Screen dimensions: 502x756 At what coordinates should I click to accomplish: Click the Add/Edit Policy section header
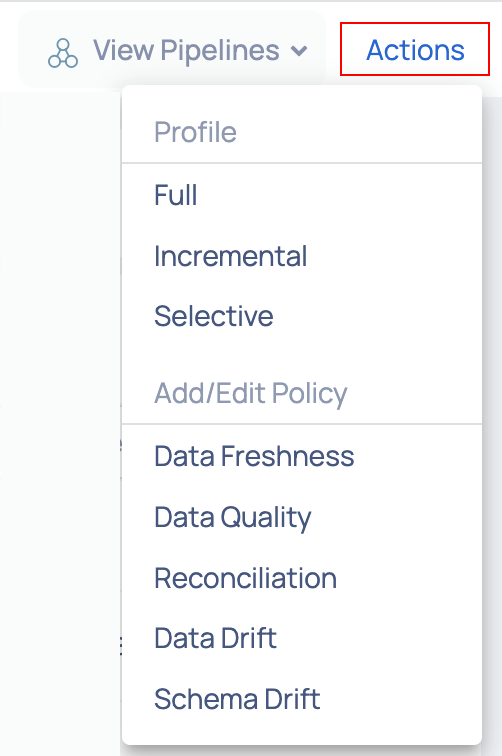click(x=250, y=393)
